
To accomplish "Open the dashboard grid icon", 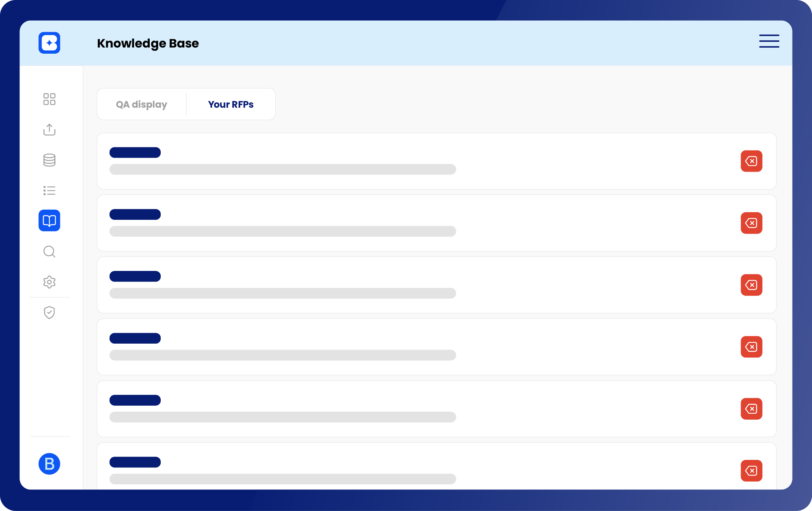I will click(x=49, y=99).
